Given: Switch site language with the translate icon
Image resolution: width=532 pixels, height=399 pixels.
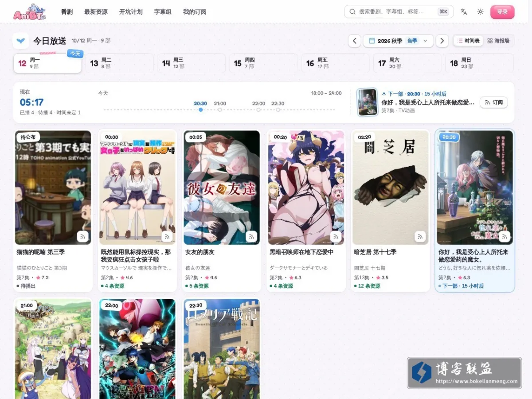Looking at the screenshot, I should point(464,12).
